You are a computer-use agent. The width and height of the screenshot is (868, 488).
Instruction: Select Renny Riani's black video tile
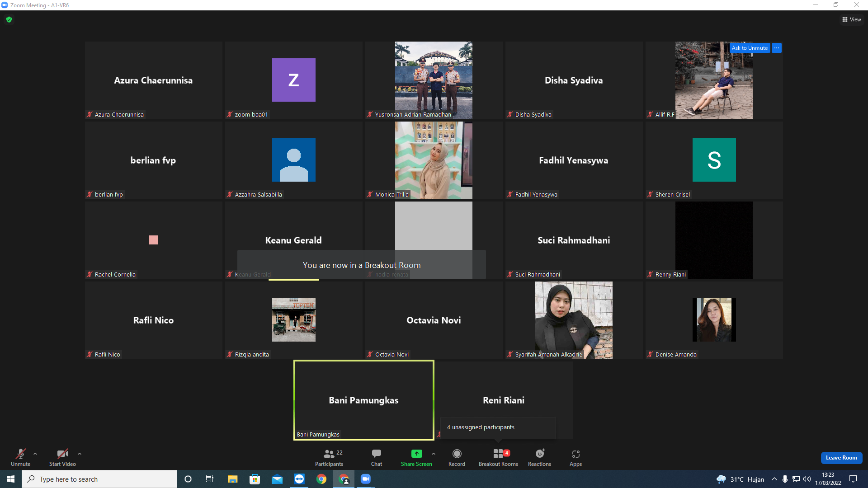[714, 240]
